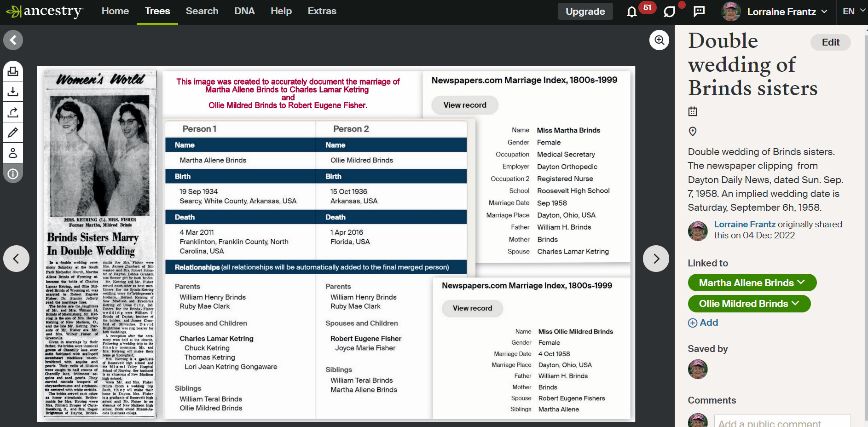The width and height of the screenshot is (868, 427).
Task: Click the public comment input field
Action: 782,422
